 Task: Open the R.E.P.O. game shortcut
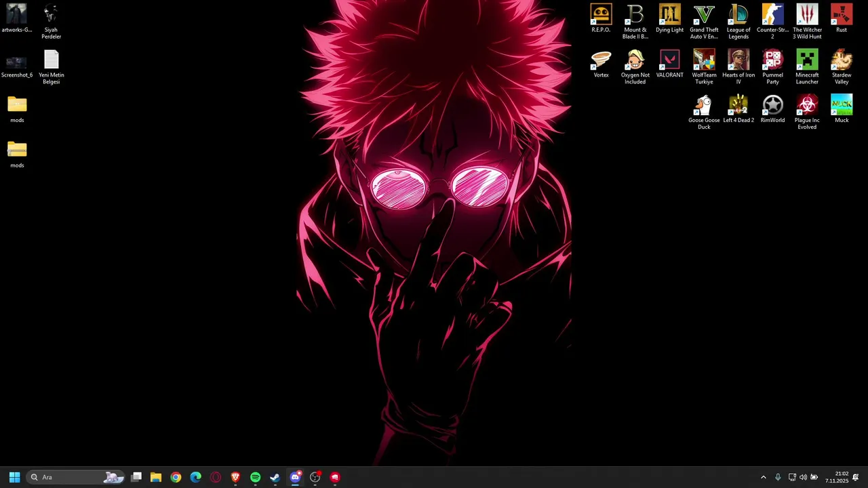[x=601, y=19]
